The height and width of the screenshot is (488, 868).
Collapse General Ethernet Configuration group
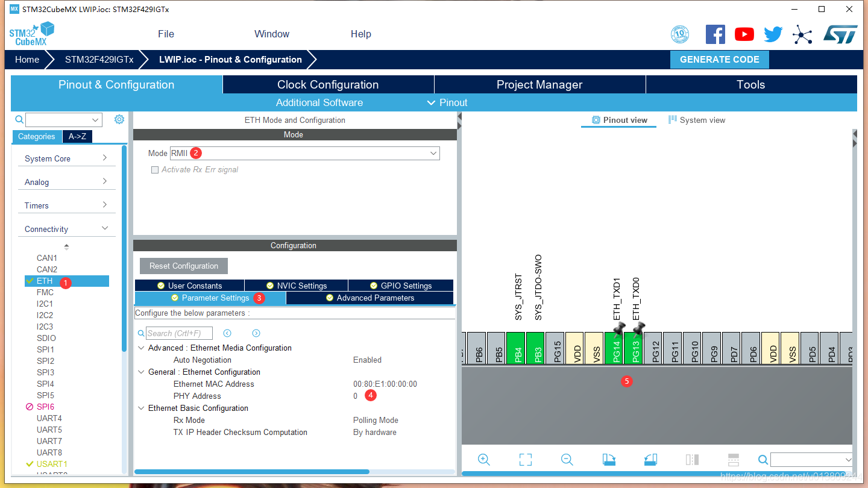tap(142, 372)
